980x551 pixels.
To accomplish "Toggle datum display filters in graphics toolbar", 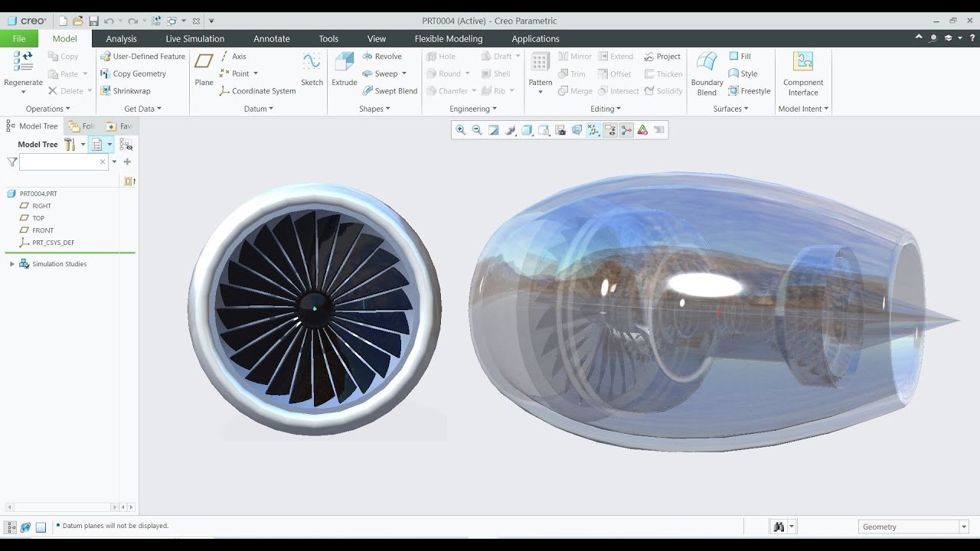I will pos(593,130).
